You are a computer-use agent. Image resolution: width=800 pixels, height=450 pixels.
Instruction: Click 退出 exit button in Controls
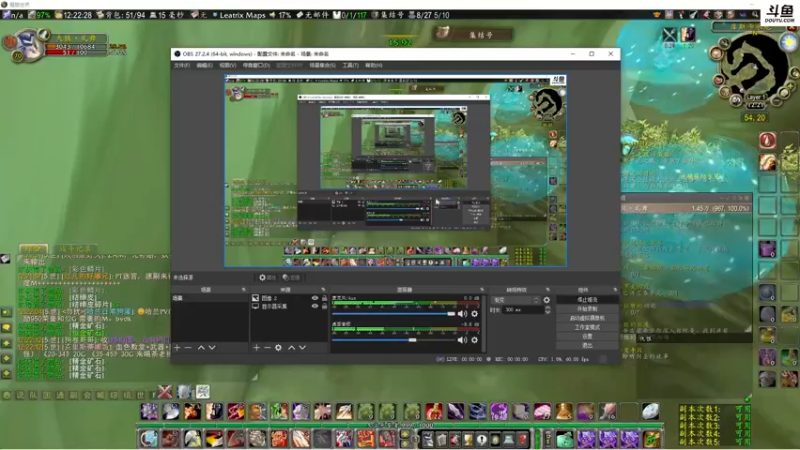point(587,345)
